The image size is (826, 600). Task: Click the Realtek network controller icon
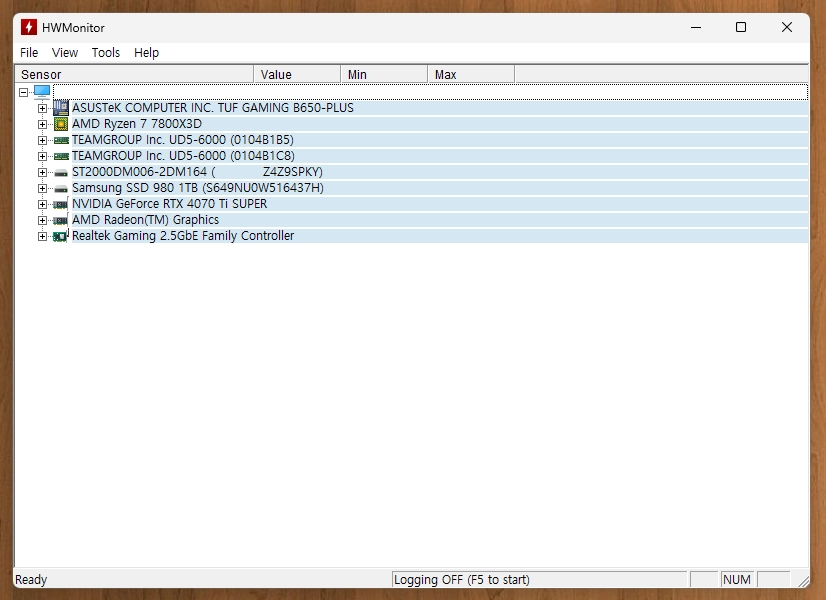pos(61,236)
